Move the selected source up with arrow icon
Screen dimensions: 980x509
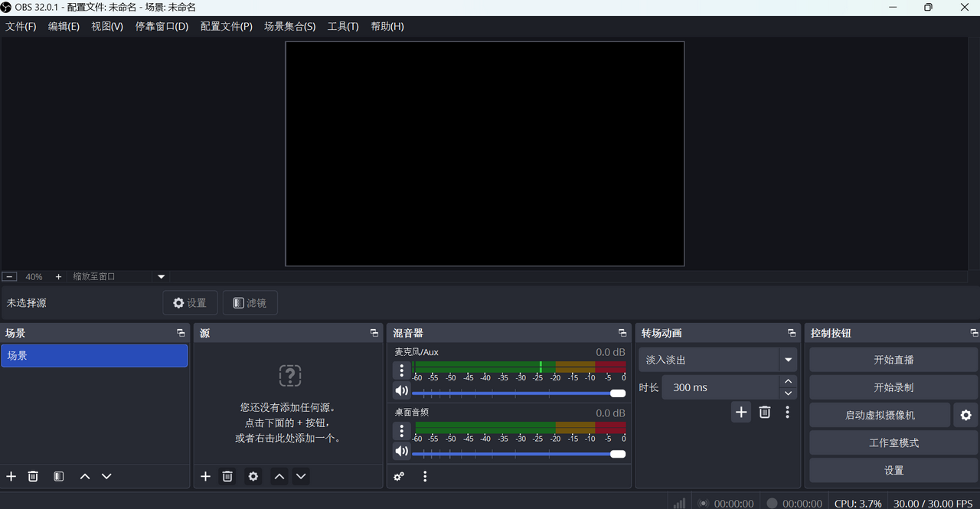[x=279, y=476]
